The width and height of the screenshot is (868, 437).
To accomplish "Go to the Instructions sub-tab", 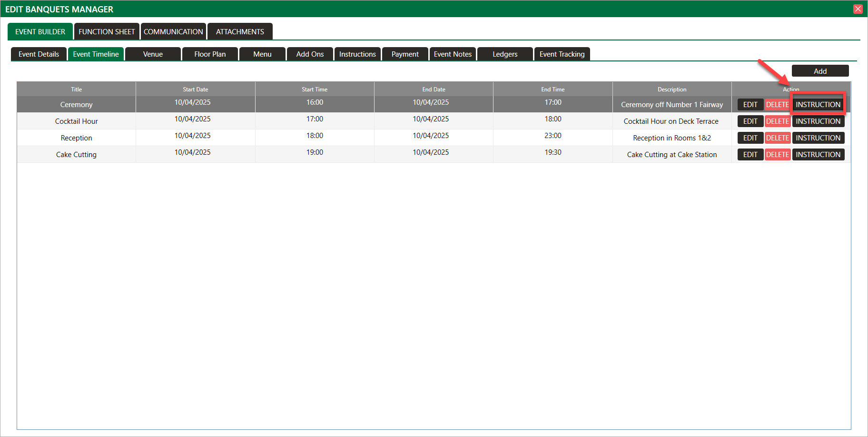I will click(357, 54).
